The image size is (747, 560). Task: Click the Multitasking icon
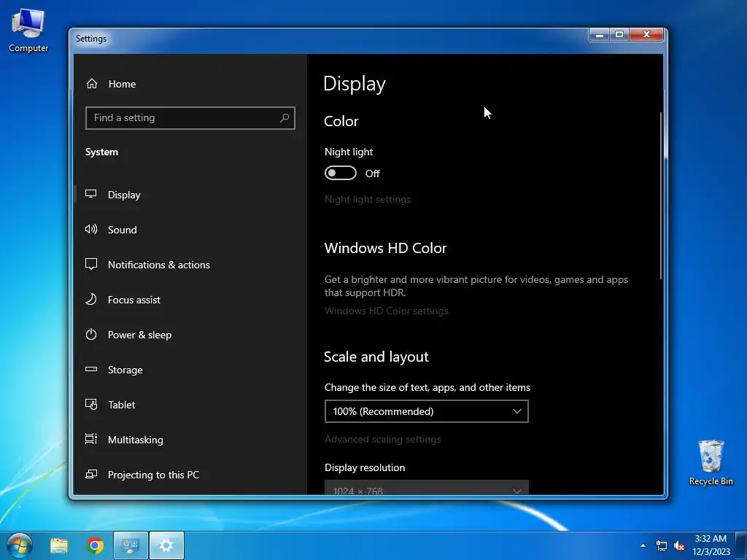coord(91,439)
